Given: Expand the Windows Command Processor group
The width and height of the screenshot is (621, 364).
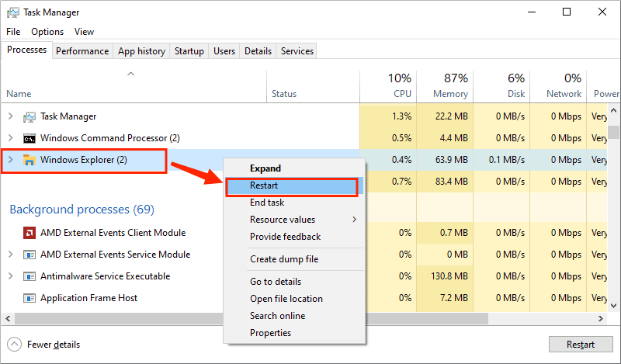Looking at the screenshot, I should 11,138.
